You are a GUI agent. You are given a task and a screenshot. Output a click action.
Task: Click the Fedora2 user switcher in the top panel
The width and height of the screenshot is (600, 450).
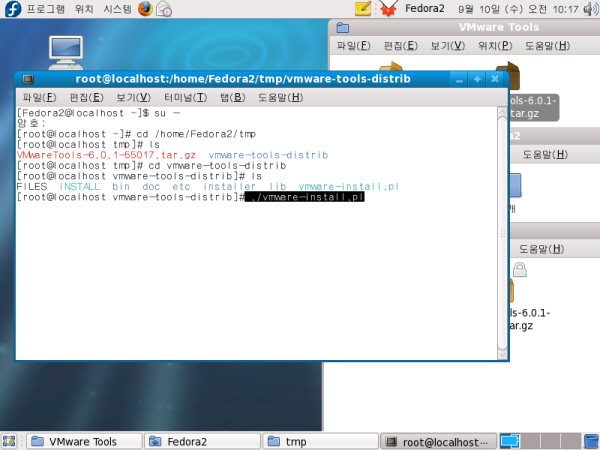[x=425, y=8]
